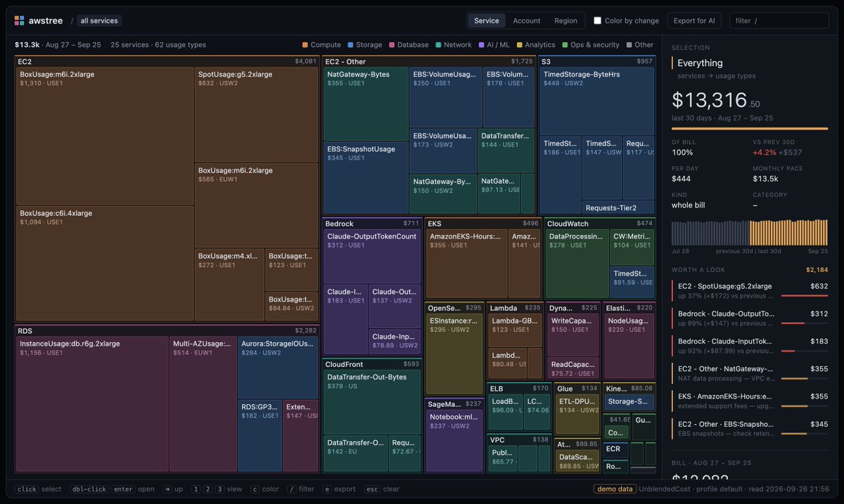The height and width of the screenshot is (504, 844).
Task: Open EC2 - Other NatGateway $355 row
Action: pos(750,373)
